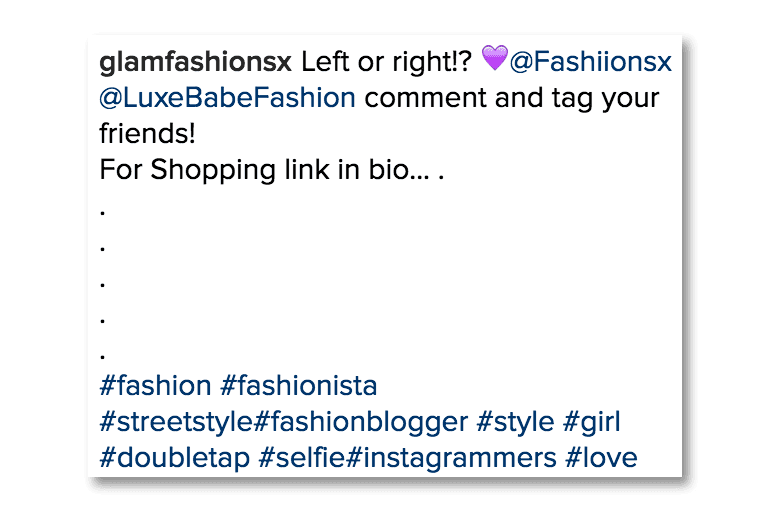Click the first single-dot spacer line
Image resolution: width=770 pixels, height=514 pixels.
[104, 212]
